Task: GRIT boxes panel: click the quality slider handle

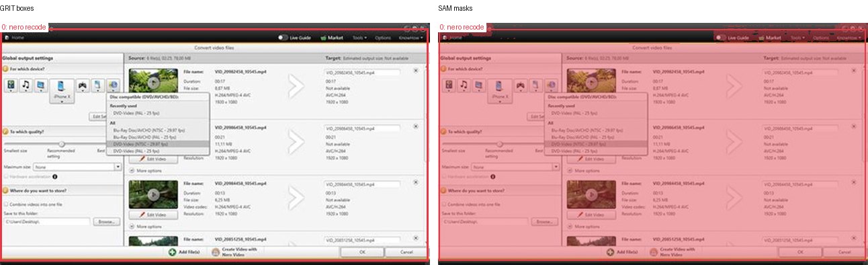Action: [x=62, y=143]
